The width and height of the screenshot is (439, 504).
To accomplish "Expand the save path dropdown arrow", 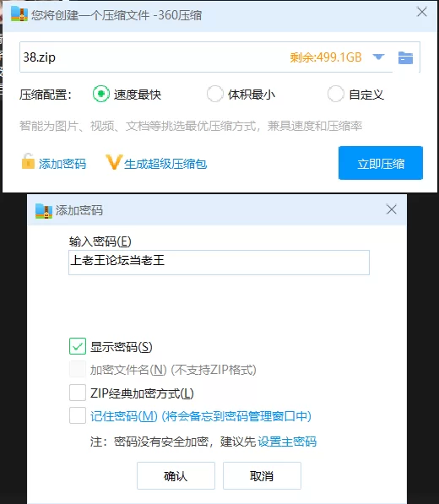I will 378,57.
